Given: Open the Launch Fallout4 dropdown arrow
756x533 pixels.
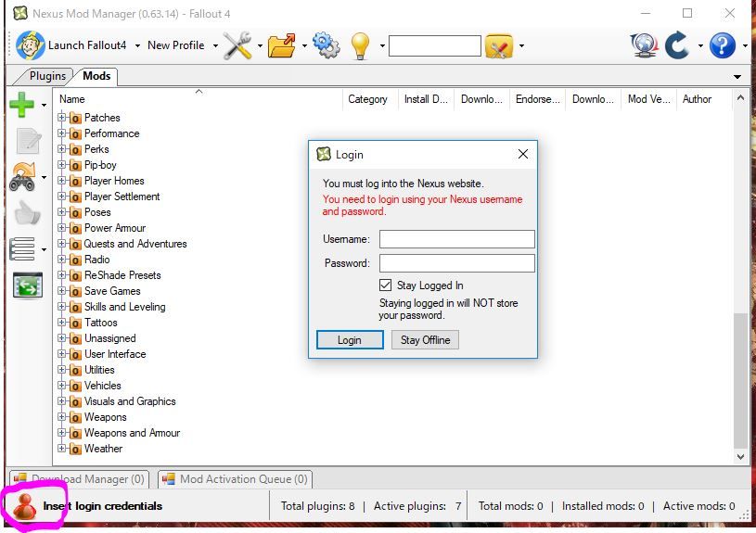Looking at the screenshot, I should pos(137,45).
